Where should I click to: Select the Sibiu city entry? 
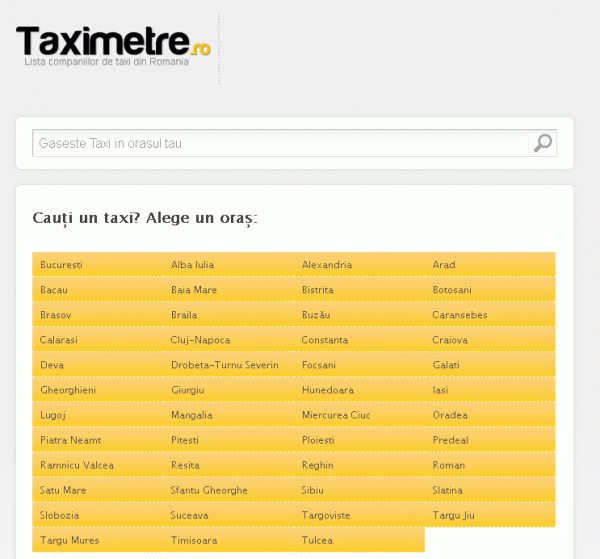[x=313, y=490]
